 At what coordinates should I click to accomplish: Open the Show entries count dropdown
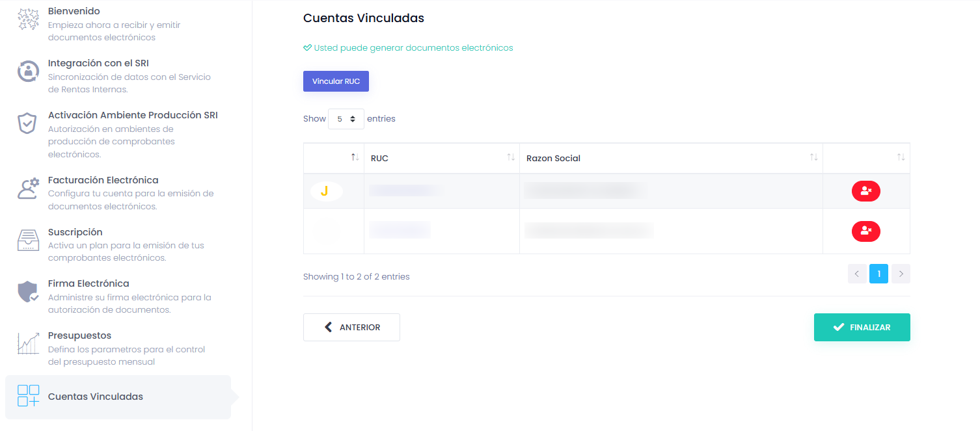[x=346, y=119]
